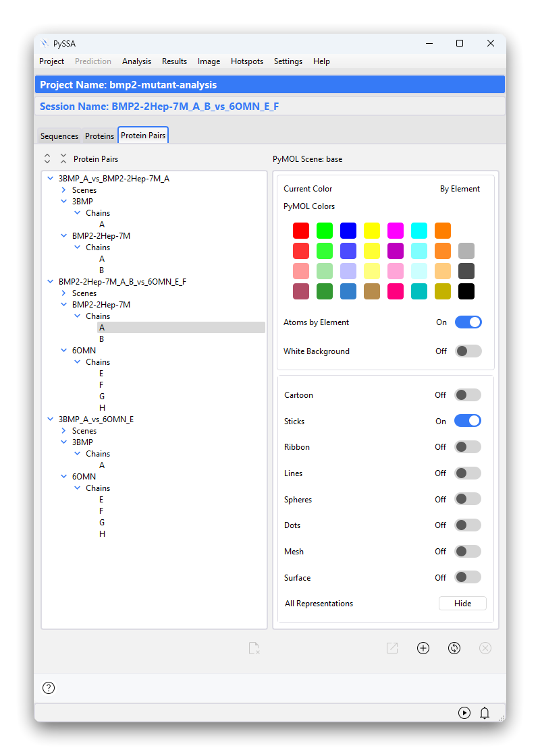Collapse BMP2-2Hep-7M node in first pair
The width and height of the screenshot is (540, 756).
click(x=63, y=236)
